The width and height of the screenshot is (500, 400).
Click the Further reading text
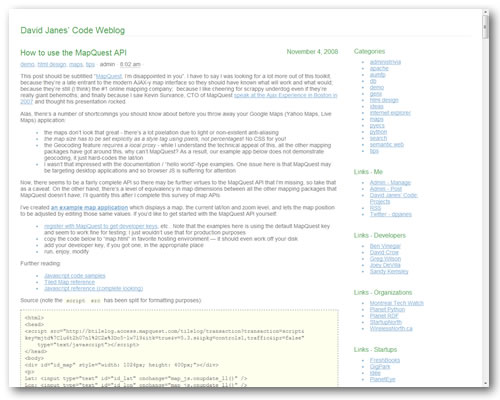coord(40,263)
